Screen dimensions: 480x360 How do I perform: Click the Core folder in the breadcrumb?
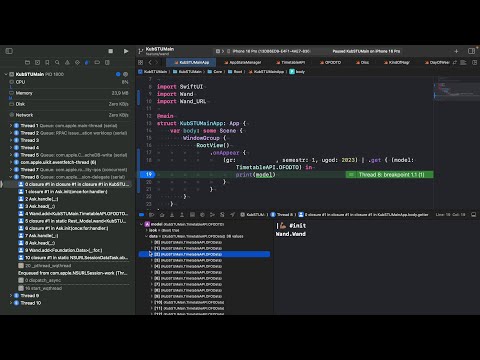[215, 72]
